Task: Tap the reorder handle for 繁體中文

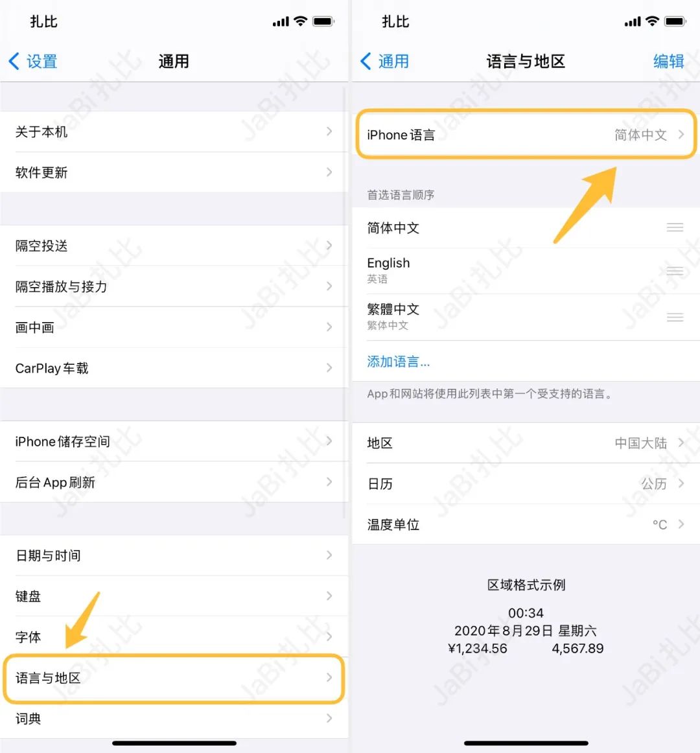Action: click(675, 317)
